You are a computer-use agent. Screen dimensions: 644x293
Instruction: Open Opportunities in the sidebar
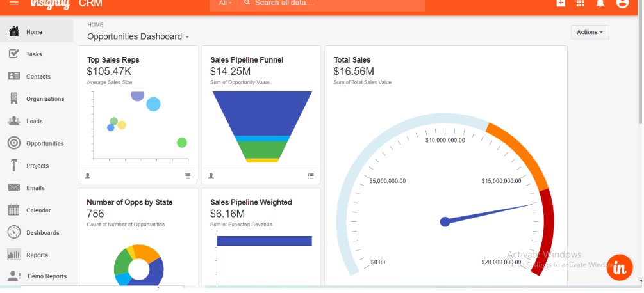coord(44,144)
